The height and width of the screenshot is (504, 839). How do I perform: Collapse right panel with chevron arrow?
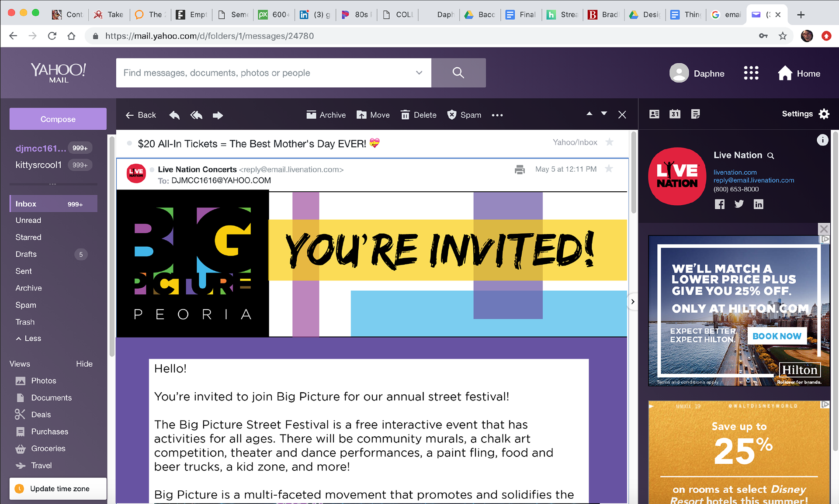point(632,301)
